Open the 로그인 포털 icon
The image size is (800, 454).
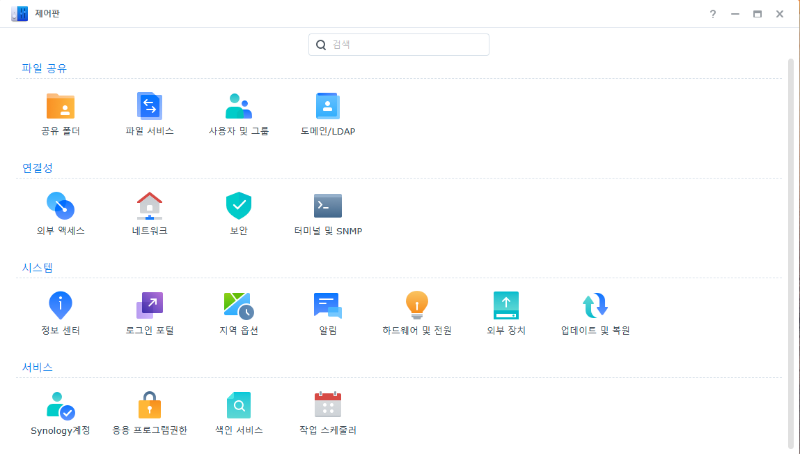coord(149,306)
